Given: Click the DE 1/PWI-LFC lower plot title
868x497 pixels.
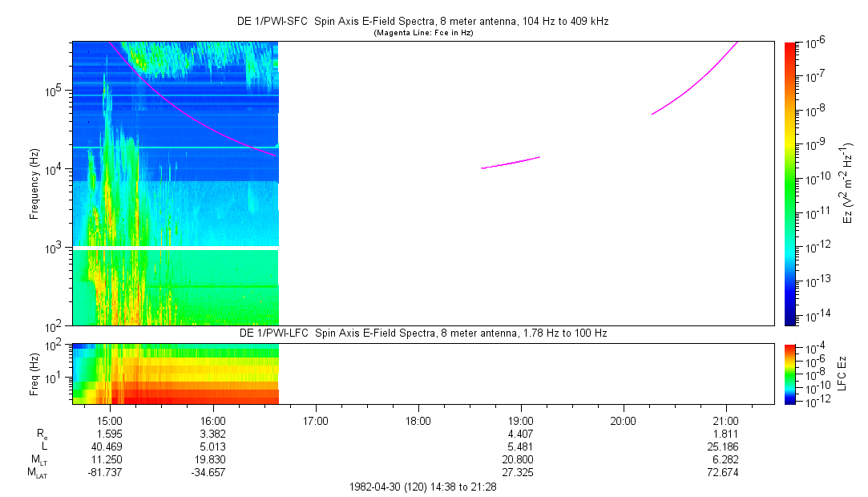Looking at the screenshot, I should click(x=423, y=333).
